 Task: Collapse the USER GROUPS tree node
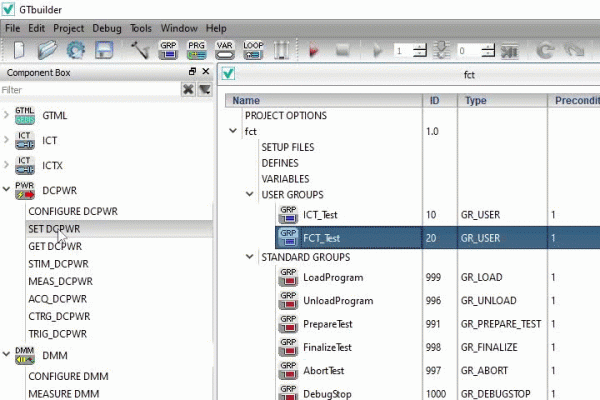(250, 195)
